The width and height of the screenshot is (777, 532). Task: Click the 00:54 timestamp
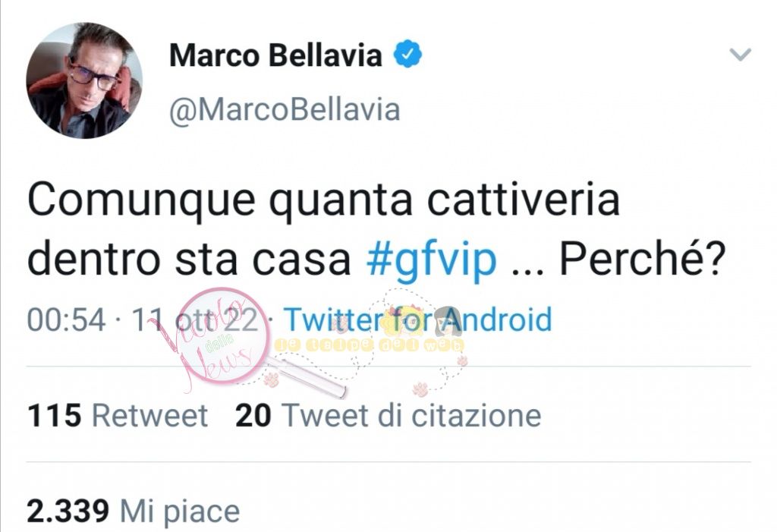[x=67, y=320]
